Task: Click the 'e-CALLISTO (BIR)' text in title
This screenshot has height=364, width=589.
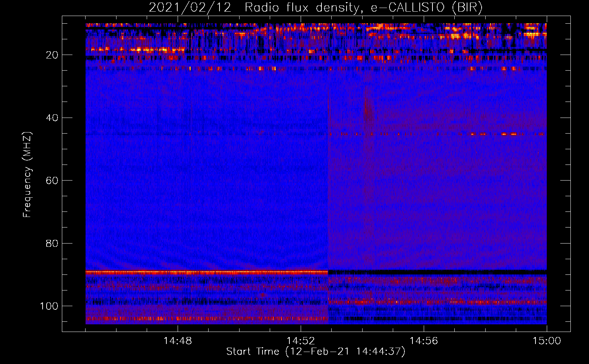Action: (x=427, y=7)
